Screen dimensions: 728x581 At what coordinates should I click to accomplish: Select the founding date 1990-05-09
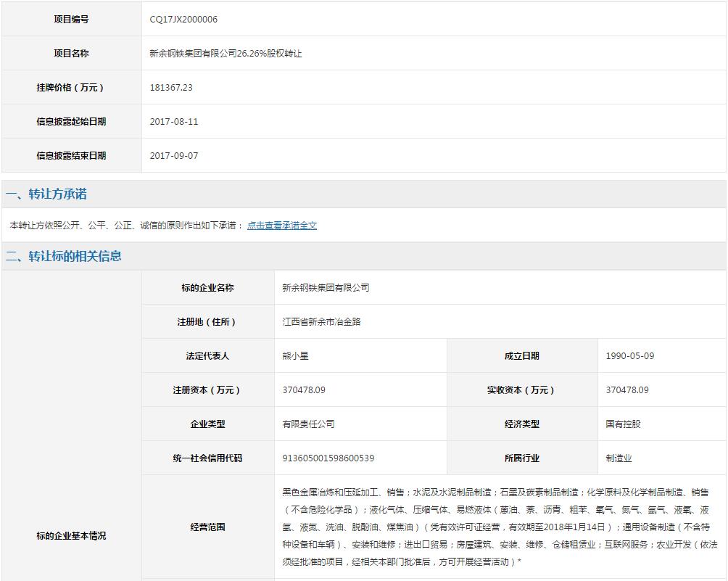(x=630, y=356)
